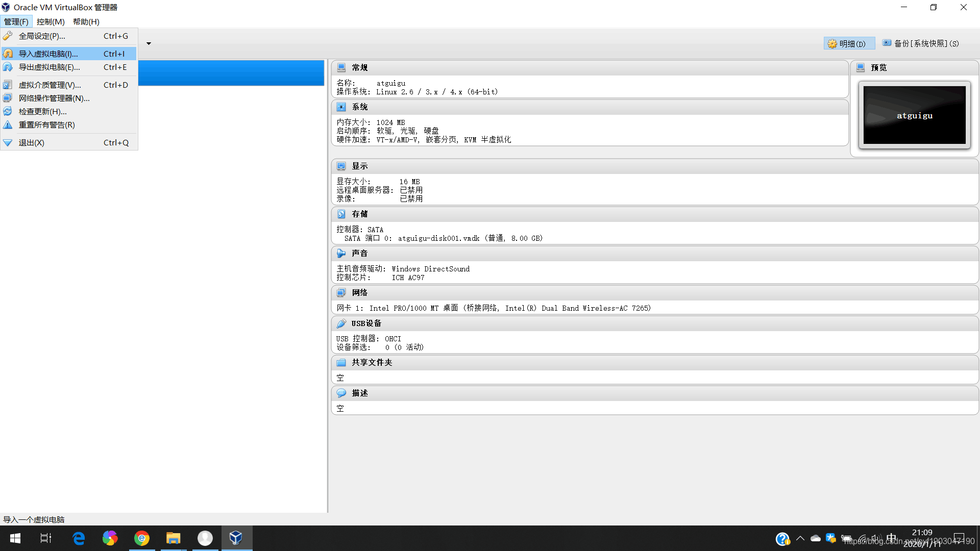Image resolution: width=980 pixels, height=551 pixels.
Task: Select the highlighted VM entry in list
Action: pyautogui.click(x=231, y=73)
